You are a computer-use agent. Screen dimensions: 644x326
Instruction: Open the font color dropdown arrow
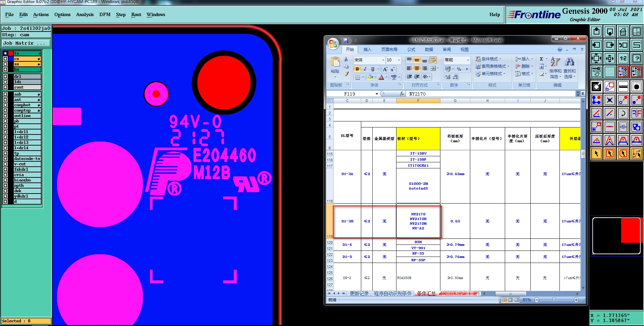click(386, 77)
